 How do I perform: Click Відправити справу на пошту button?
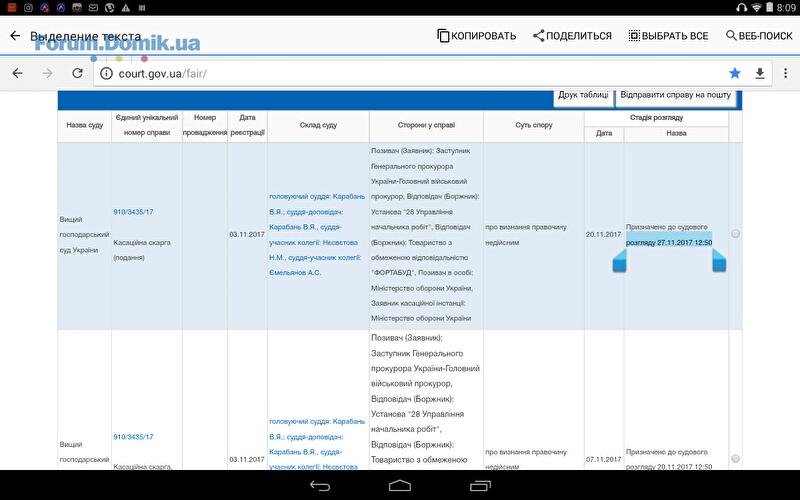pyautogui.click(x=676, y=95)
